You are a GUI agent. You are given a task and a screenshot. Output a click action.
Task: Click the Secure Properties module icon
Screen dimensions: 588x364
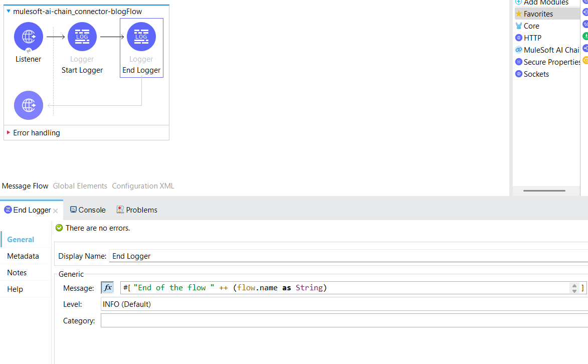click(519, 62)
